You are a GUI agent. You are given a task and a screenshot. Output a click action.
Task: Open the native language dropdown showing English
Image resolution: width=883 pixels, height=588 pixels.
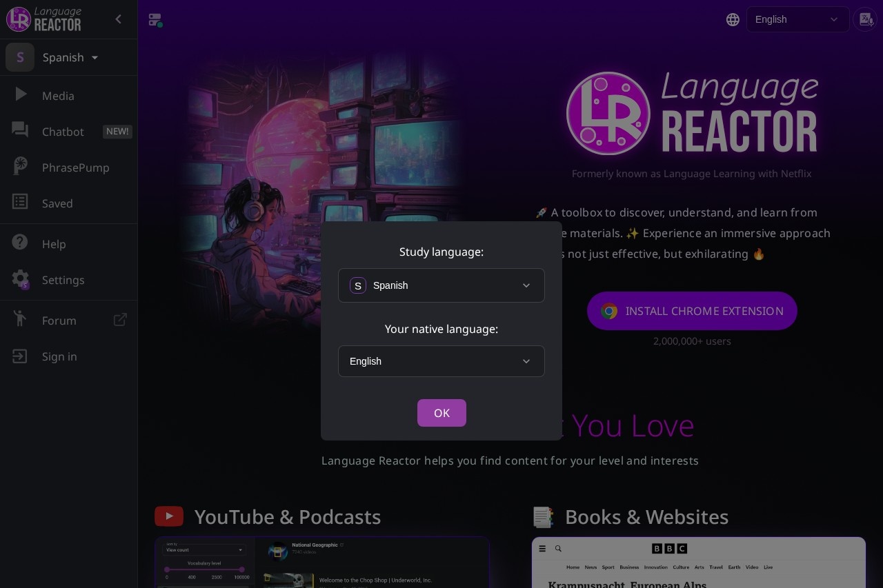[441, 361]
